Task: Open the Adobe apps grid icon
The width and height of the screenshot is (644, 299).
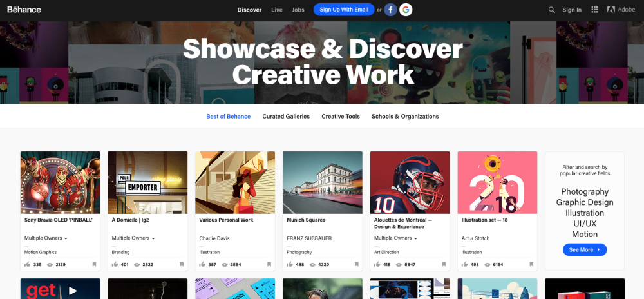Action: [x=594, y=10]
